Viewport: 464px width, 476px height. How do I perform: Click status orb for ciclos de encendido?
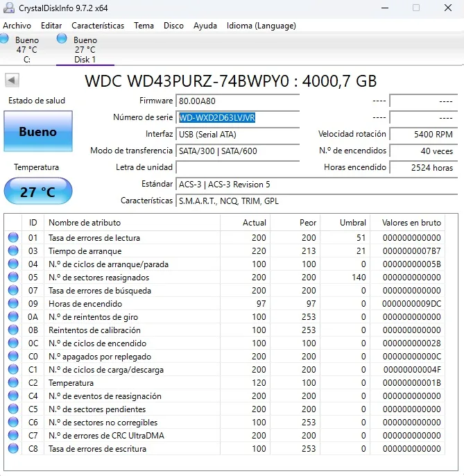[x=13, y=343]
